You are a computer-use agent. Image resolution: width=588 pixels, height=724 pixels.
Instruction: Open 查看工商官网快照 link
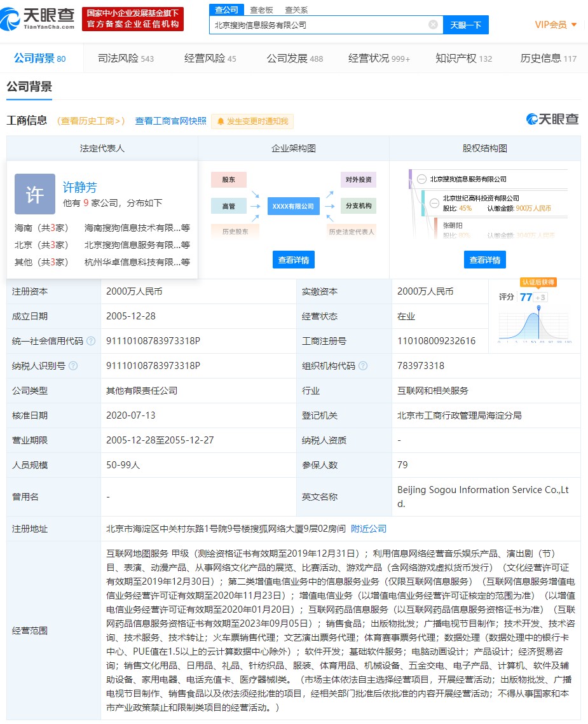coord(170,121)
